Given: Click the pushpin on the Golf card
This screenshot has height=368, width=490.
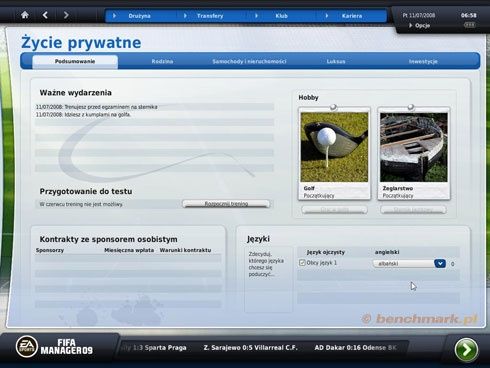Looking at the screenshot, I should [333, 107].
